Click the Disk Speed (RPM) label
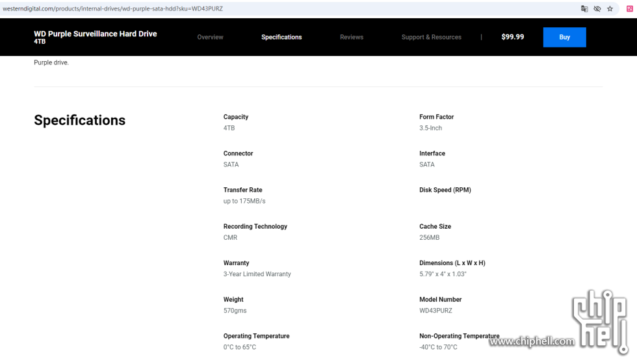The width and height of the screenshot is (637, 364). (445, 190)
